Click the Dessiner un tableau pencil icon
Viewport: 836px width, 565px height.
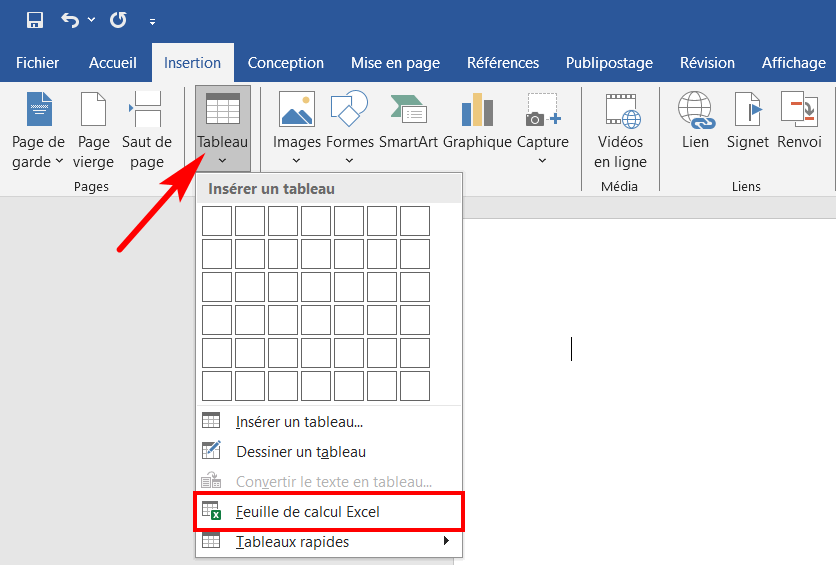211,450
